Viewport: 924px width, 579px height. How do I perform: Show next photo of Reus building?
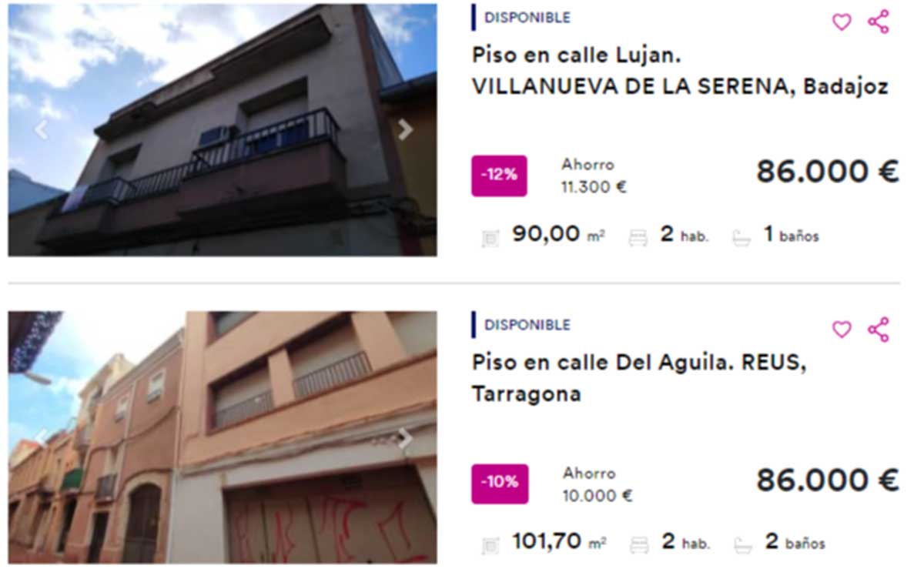point(405,438)
